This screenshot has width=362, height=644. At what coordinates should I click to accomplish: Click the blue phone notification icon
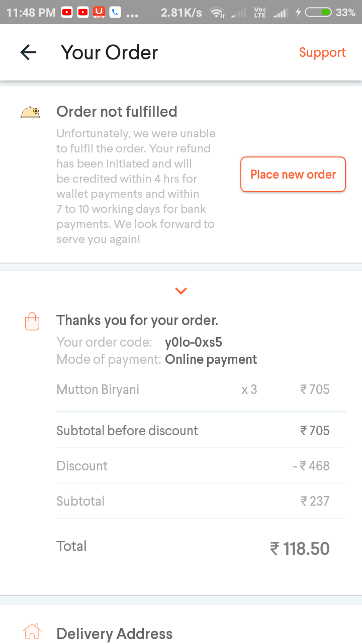point(115,12)
